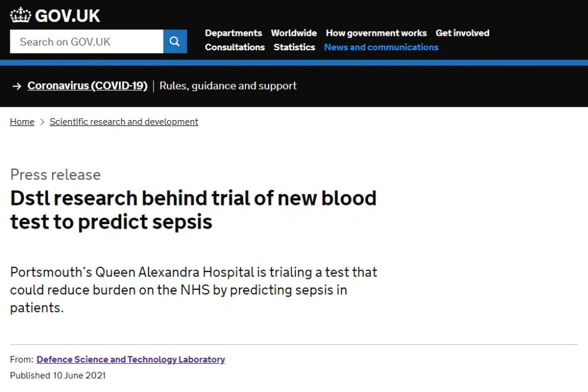The height and width of the screenshot is (392, 588).
Task: Open the Statistics navigation item
Action: click(x=295, y=47)
